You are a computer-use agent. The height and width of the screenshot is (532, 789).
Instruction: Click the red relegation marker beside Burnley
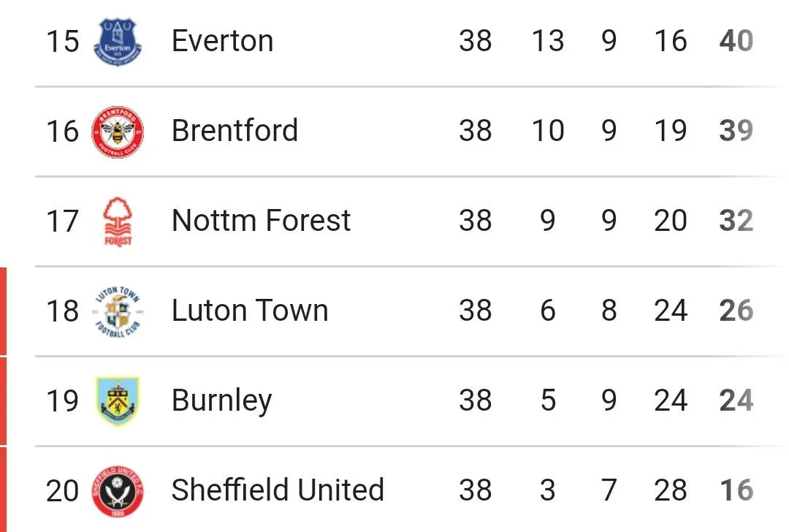3,401
